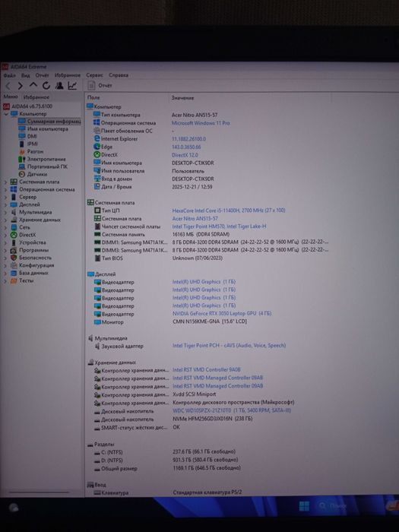The width and height of the screenshot is (399, 532).
Task: Expand the Системная плата tree node
Action: click(x=5, y=182)
